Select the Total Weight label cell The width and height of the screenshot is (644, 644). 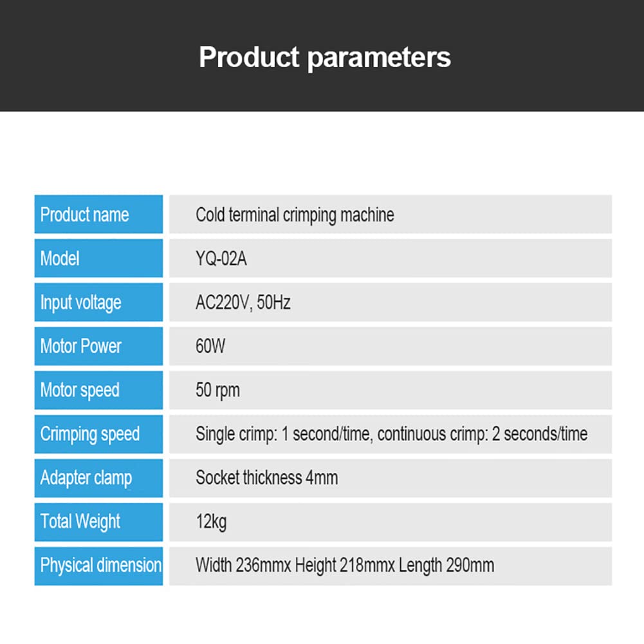pos(98,522)
